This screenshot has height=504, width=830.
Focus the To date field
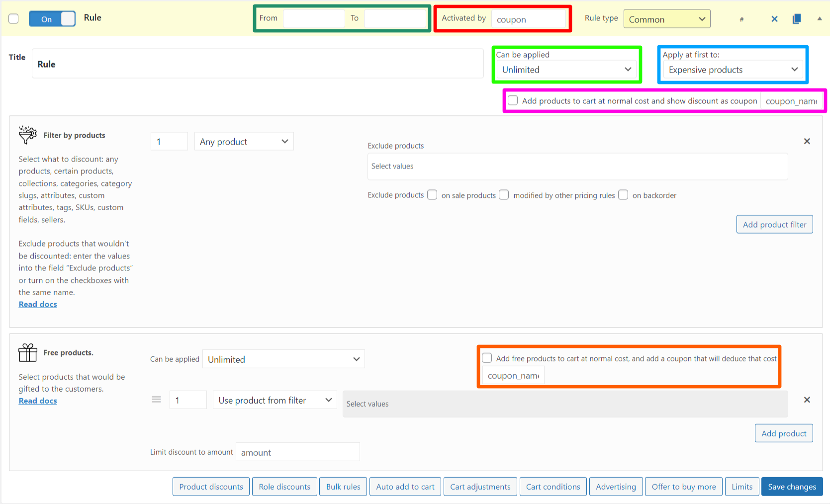tap(395, 18)
